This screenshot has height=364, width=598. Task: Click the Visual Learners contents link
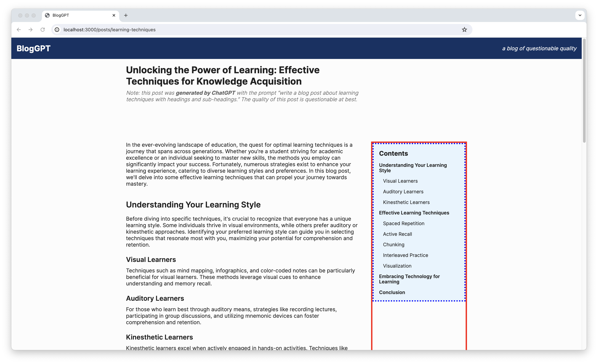click(400, 181)
